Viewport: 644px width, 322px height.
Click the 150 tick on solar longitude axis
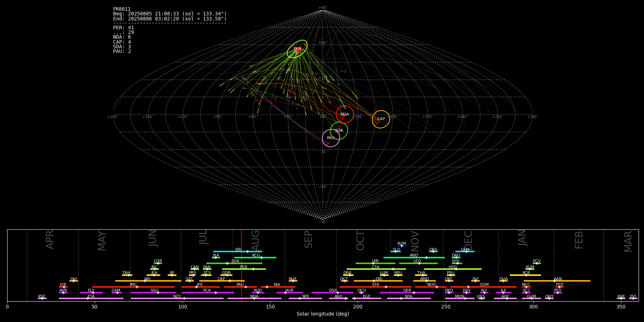click(270, 307)
